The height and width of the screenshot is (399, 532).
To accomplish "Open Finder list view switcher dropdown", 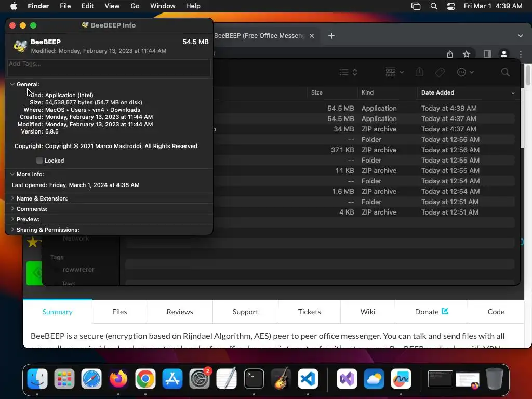I will tap(348, 72).
